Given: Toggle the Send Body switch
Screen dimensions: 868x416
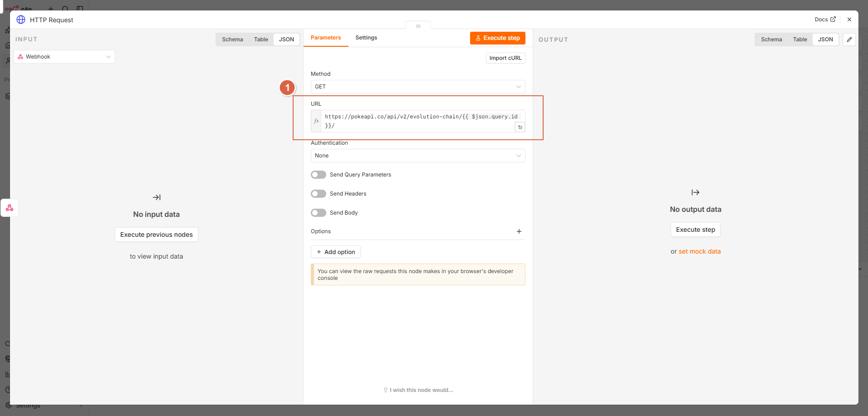Looking at the screenshot, I should pyautogui.click(x=319, y=213).
